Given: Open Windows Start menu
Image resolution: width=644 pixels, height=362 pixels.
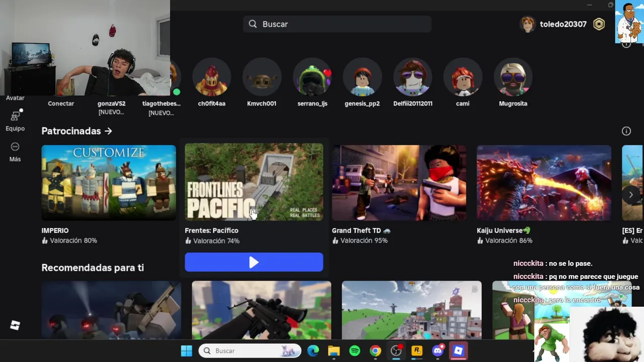Looking at the screenshot, I should [x=187, y=351].
